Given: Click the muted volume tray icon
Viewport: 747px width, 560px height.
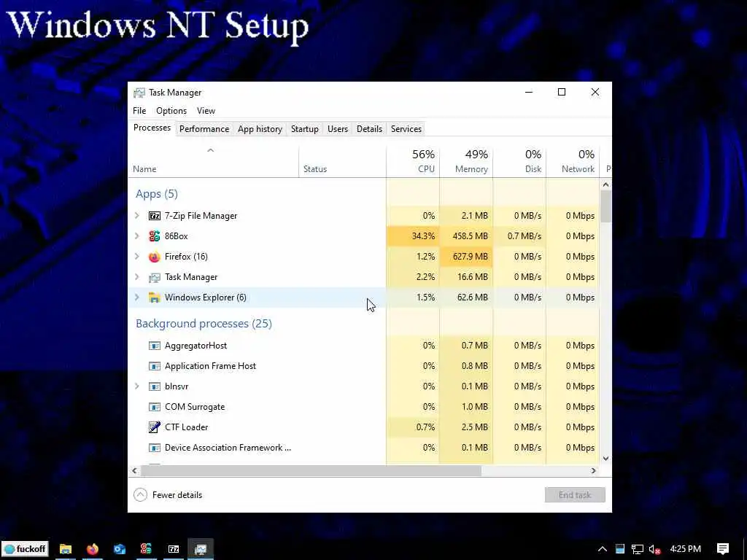Looking at the screenshot, I should (x=654, y=549).
